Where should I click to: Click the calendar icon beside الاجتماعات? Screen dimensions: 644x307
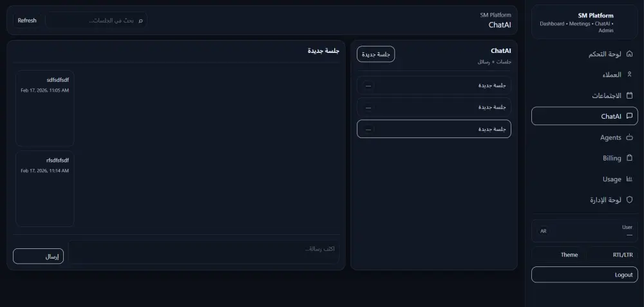[629, 95]
